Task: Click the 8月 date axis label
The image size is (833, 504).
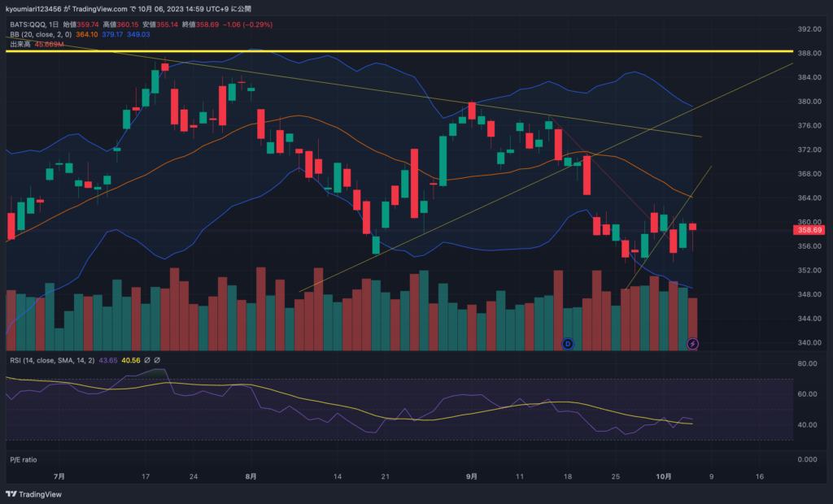Action: 251,476
